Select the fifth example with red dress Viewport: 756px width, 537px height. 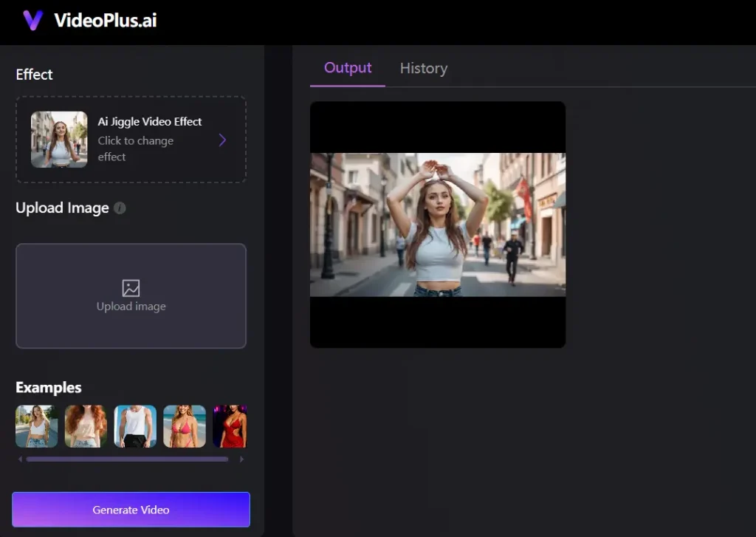pos(230,426)
